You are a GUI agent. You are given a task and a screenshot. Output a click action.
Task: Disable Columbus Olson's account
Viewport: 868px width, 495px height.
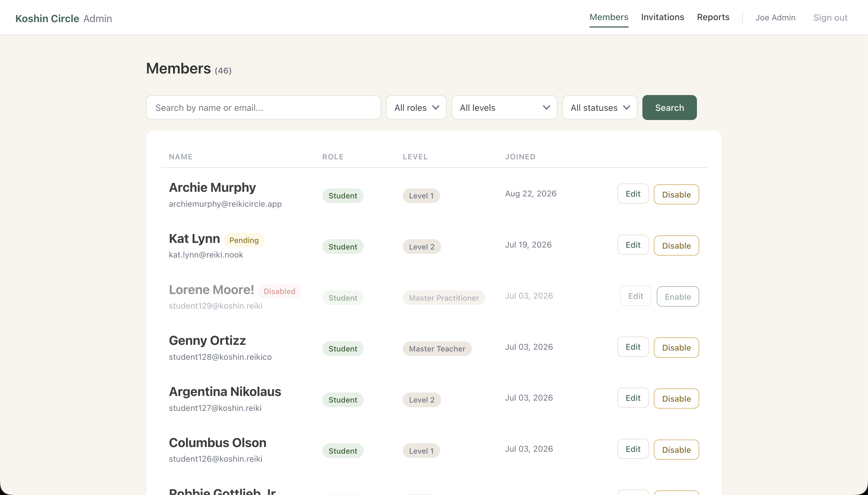click(x=676, y=449)
